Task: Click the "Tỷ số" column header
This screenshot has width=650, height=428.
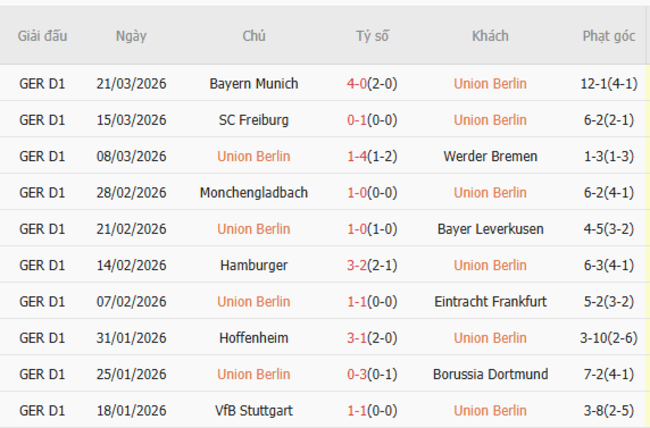Action: tap(372, 36)
